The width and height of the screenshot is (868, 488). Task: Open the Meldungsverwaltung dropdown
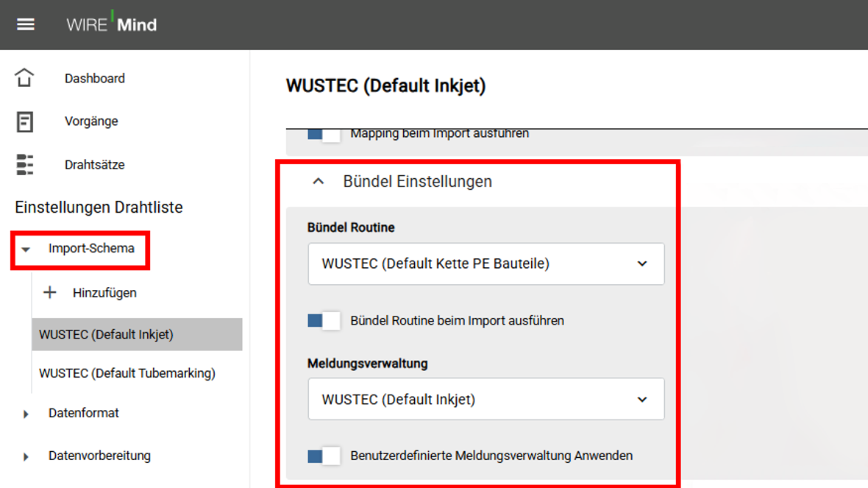pos(486,399)
